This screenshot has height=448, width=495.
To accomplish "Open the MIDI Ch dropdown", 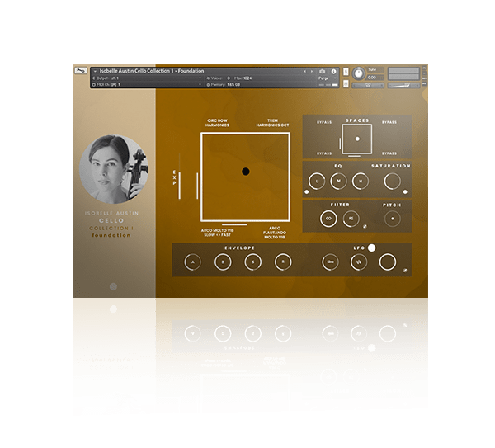I will (x=148, y=85).
